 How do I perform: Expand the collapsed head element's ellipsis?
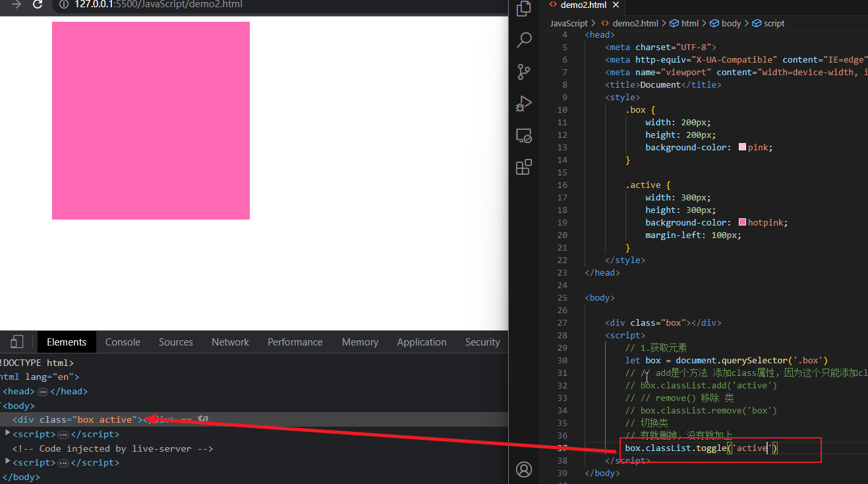click(43, 392)
